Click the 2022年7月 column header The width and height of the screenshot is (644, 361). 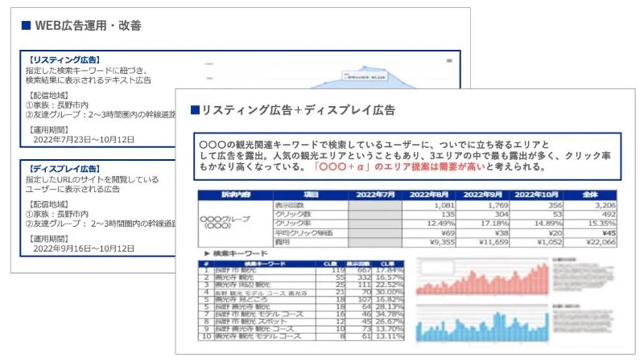point(375,195)
